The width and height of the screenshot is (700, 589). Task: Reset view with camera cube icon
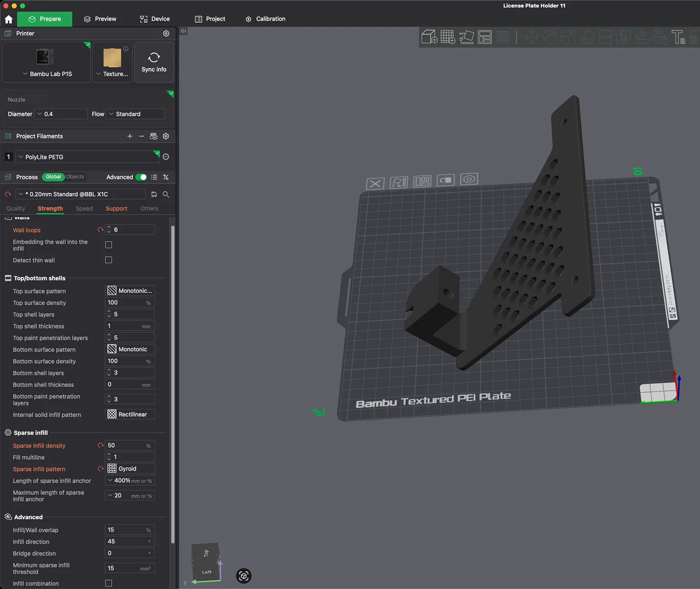pos(244,576)
